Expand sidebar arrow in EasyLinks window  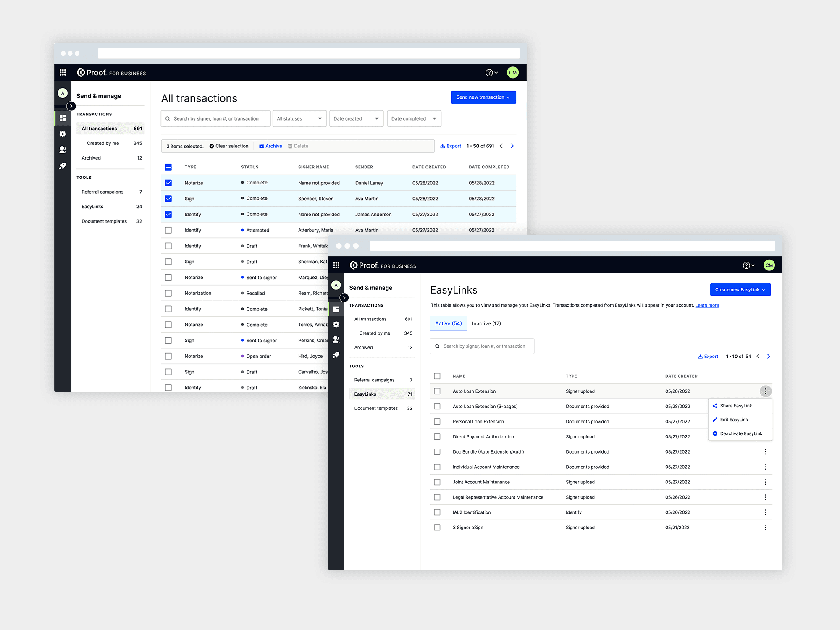point(344,298)
